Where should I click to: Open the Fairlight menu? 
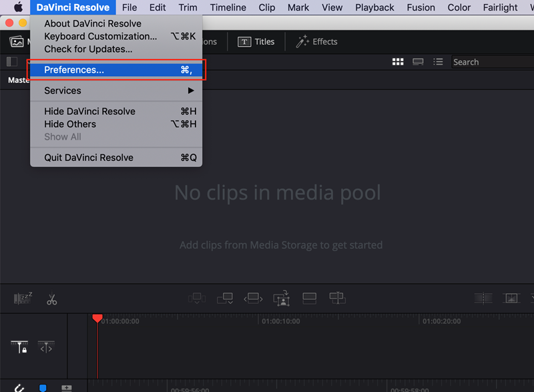click(500, 7)
